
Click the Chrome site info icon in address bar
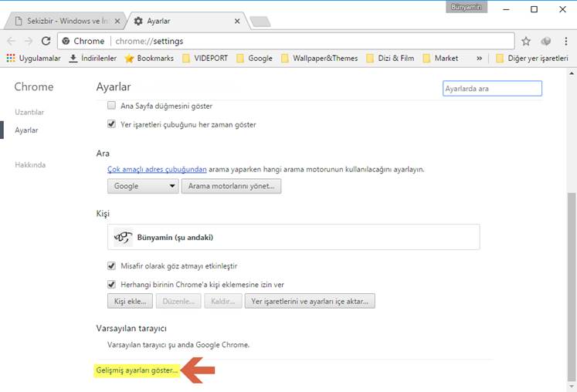click(66, 41)
